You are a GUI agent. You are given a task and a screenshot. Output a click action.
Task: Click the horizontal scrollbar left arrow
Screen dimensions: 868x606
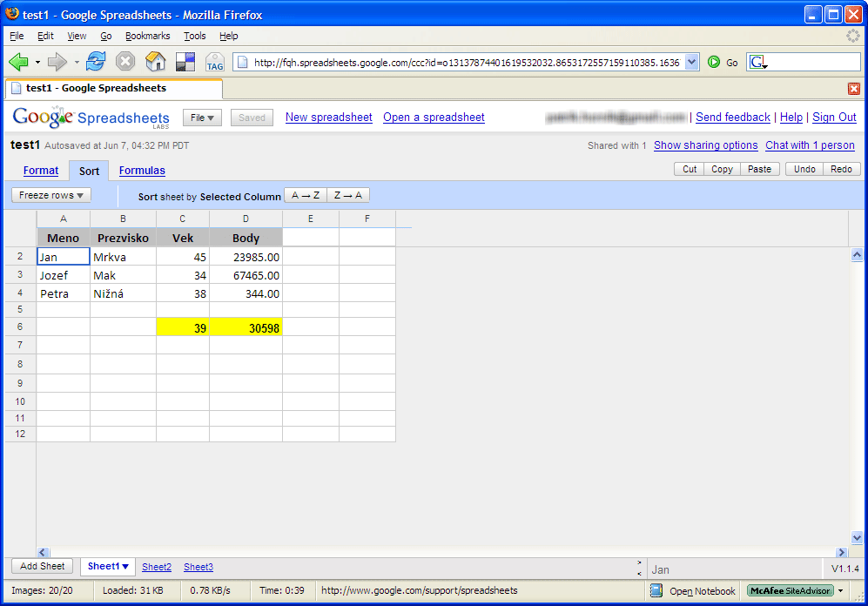[44, 552]
